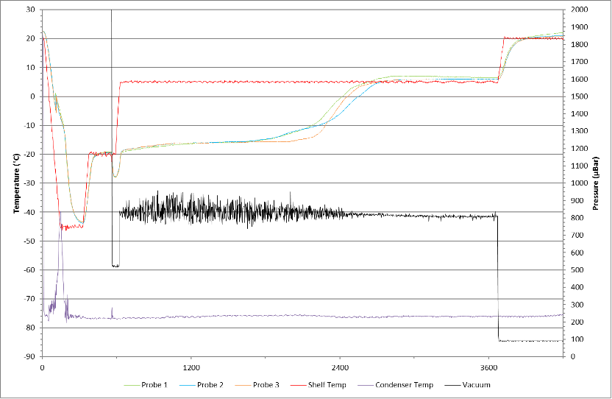
Task: Click the 1200 tick label on x-axis
Action: point(191,367)
